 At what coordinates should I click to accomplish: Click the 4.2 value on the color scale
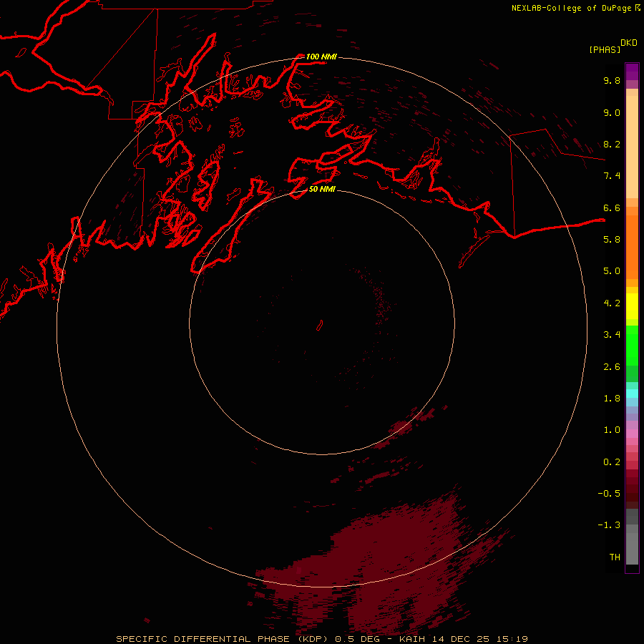612,303
